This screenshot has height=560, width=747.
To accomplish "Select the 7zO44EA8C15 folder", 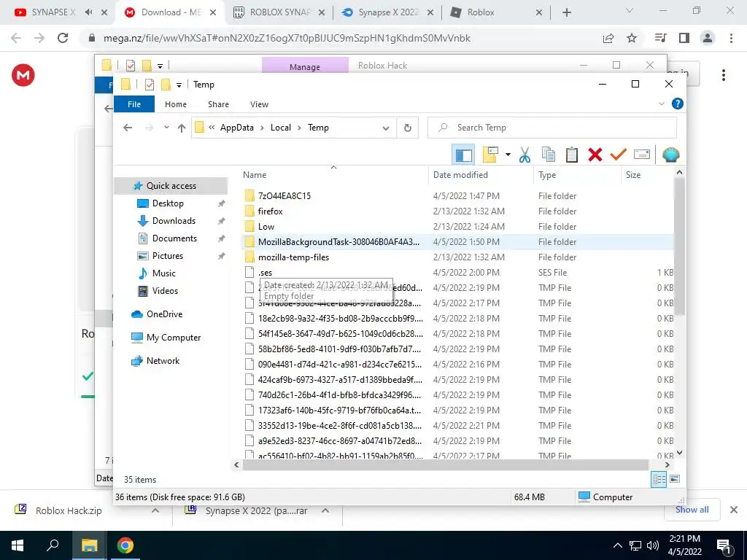I will point(284,195).
